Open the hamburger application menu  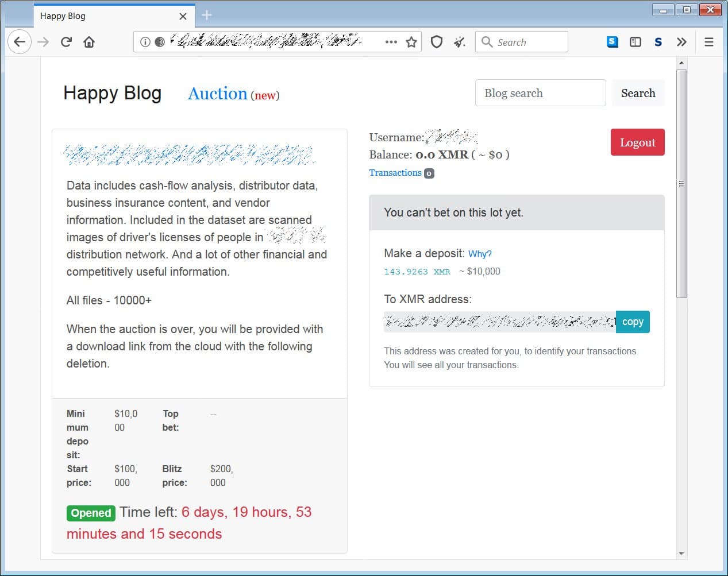click(x=709, y=42)
